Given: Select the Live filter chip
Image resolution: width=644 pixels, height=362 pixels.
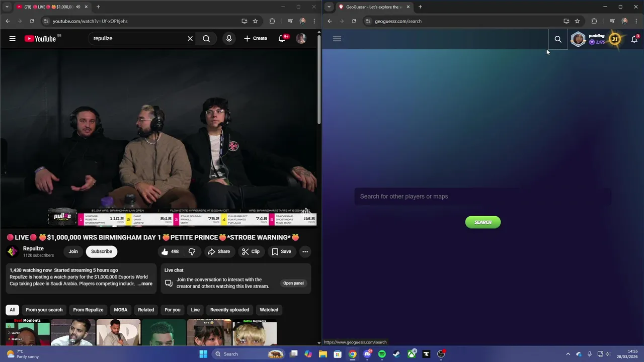Looking at the screenshot, I should click(x=195, y=310).
